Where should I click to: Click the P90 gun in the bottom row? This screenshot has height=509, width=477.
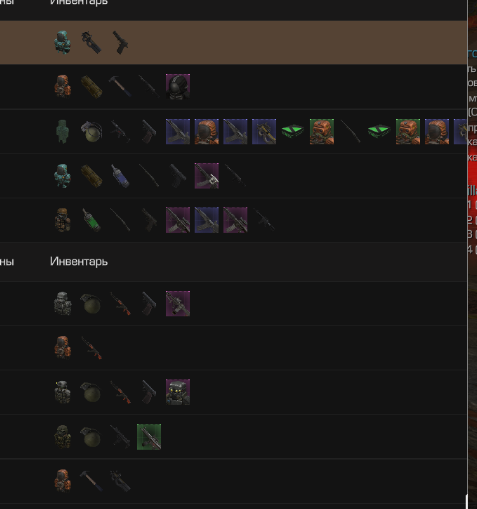[x=120, y=481]
